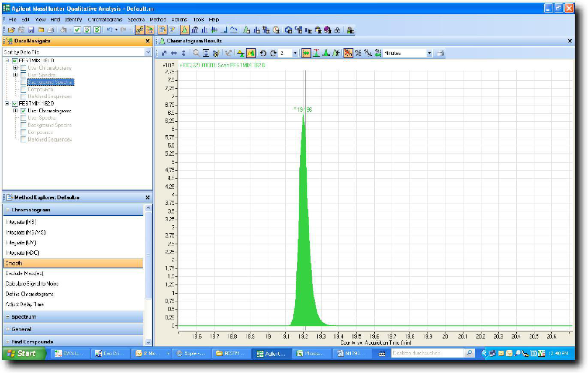This screenshot has height=373, width=588.
Task: Click the Find Compounds by formula icon
Action: (307, 30)
